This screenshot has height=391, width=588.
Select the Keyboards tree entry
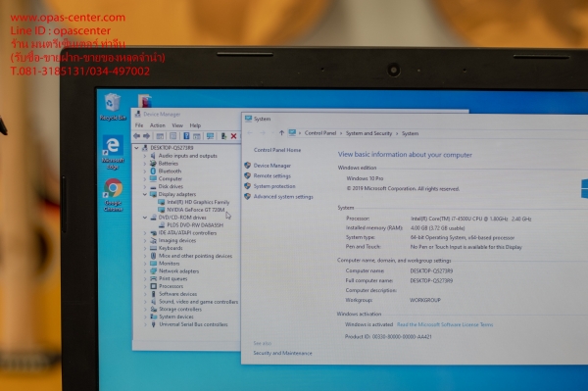[x=171, y=248]
